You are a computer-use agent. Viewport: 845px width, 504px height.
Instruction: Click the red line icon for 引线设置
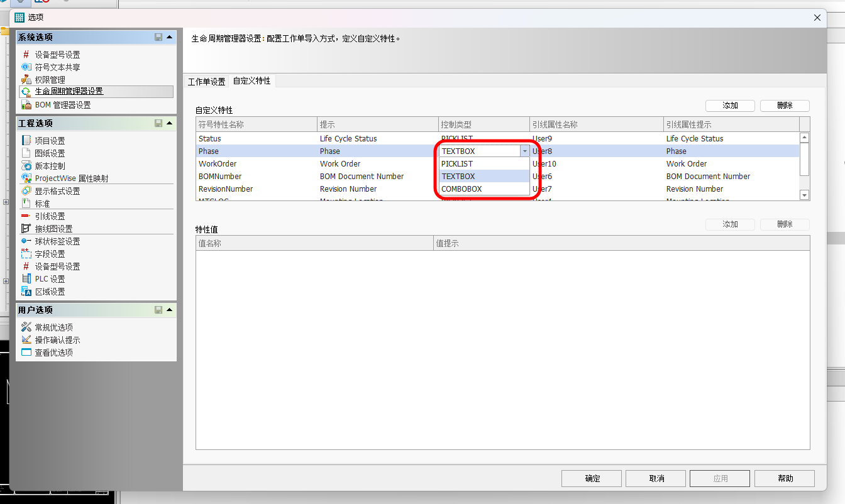point(26,216)
